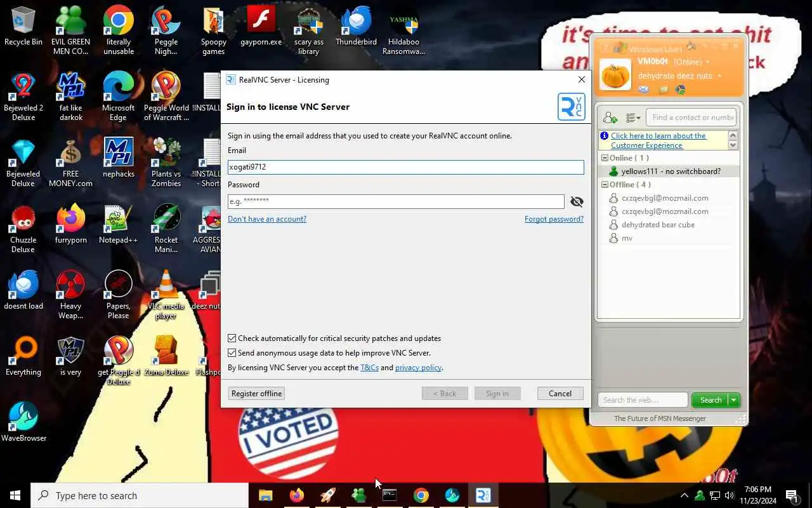
Task: Collapse the Online contacts group
Action: [605, 158]
